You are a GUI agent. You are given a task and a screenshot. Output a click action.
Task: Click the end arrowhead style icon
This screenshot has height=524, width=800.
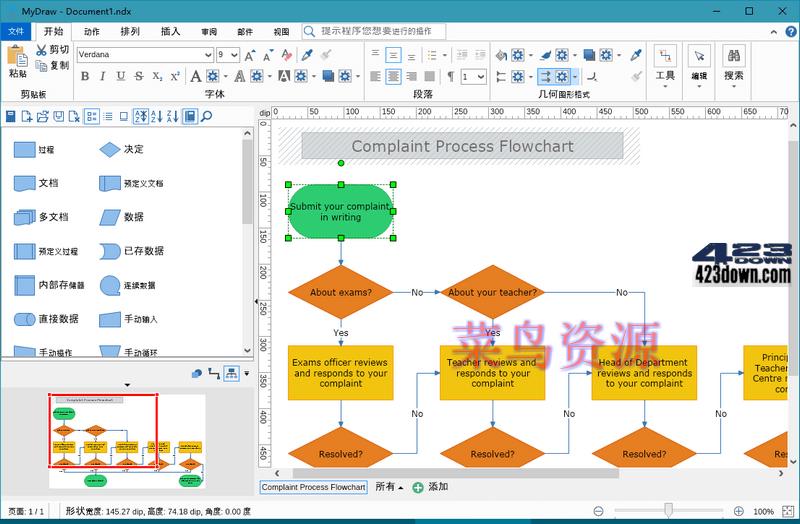pos(545,77)
